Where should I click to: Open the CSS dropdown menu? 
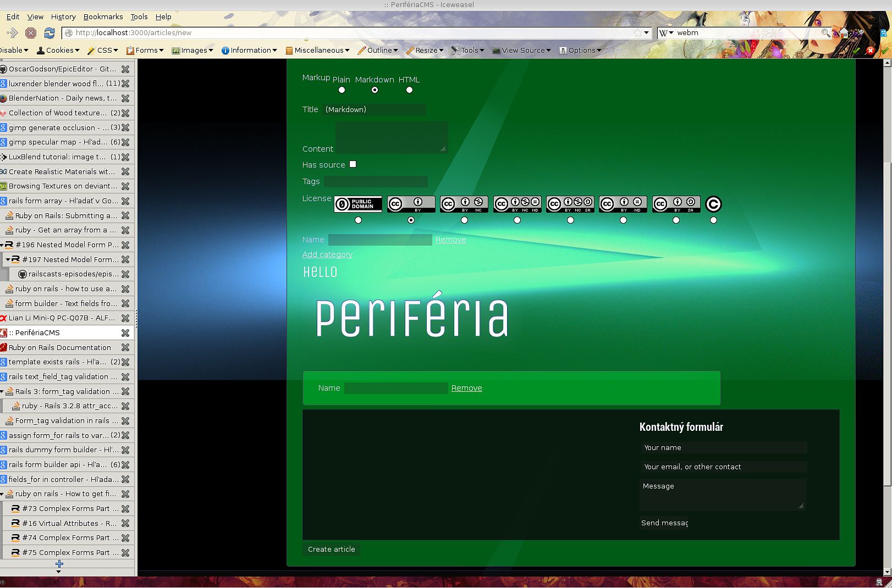103,51
